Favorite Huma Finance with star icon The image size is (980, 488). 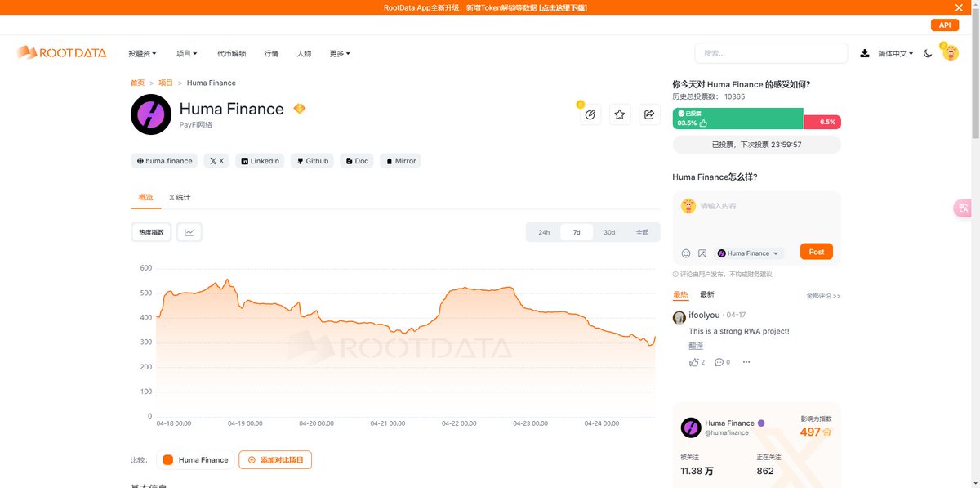coord(620,114)
